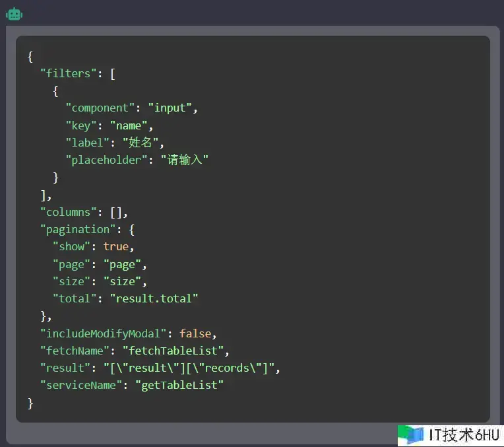This screenshot has height=447, width=504.
Task: Click the "姓名" label value
Action: [x=141, y=143]
